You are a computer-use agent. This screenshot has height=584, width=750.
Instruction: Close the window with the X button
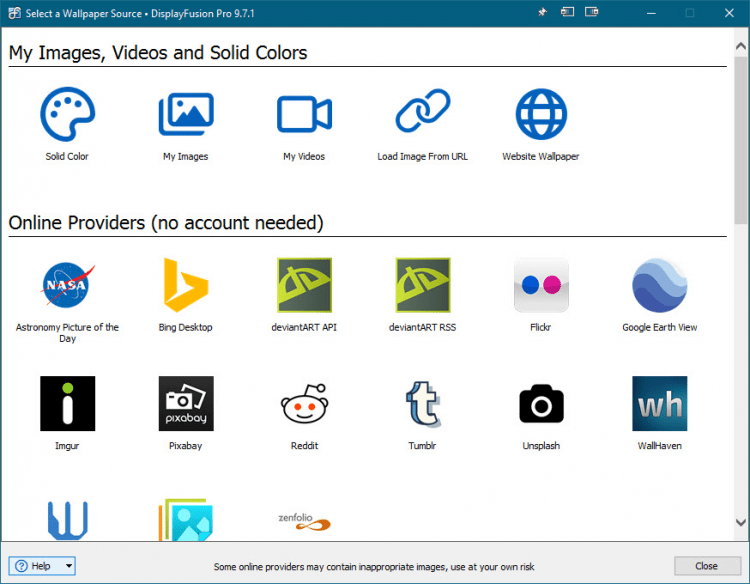(729, 13)
